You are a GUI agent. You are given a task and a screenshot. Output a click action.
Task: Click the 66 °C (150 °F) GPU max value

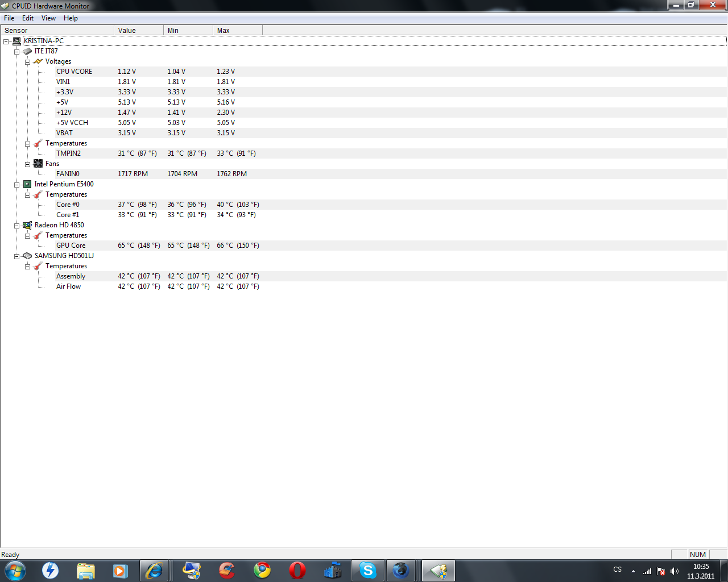pos(238,246)
